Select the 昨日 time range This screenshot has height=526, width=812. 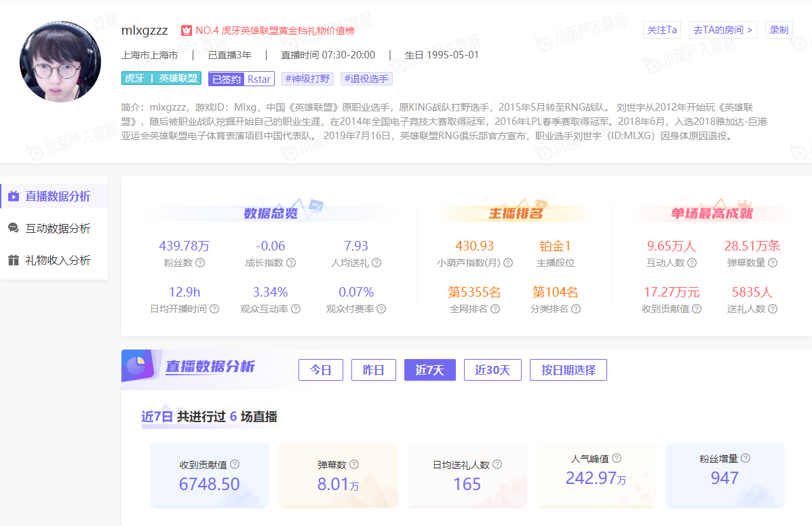point(373,370)
